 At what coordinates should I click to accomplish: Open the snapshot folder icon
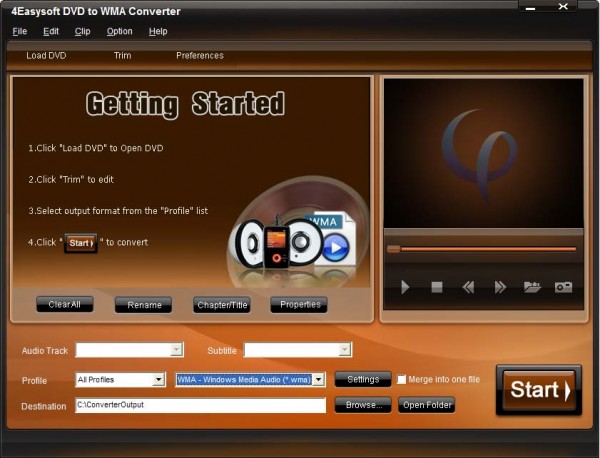[532, 287]
